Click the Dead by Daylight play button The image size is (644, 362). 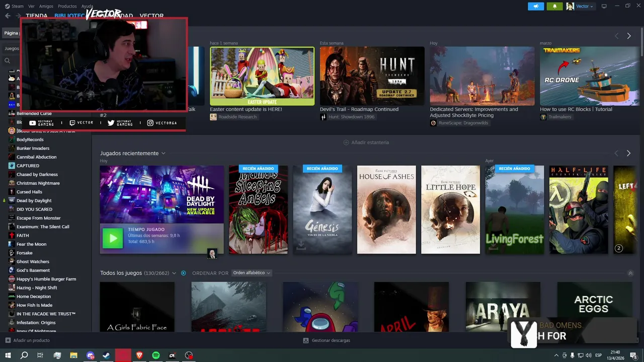tap(112, 238)
